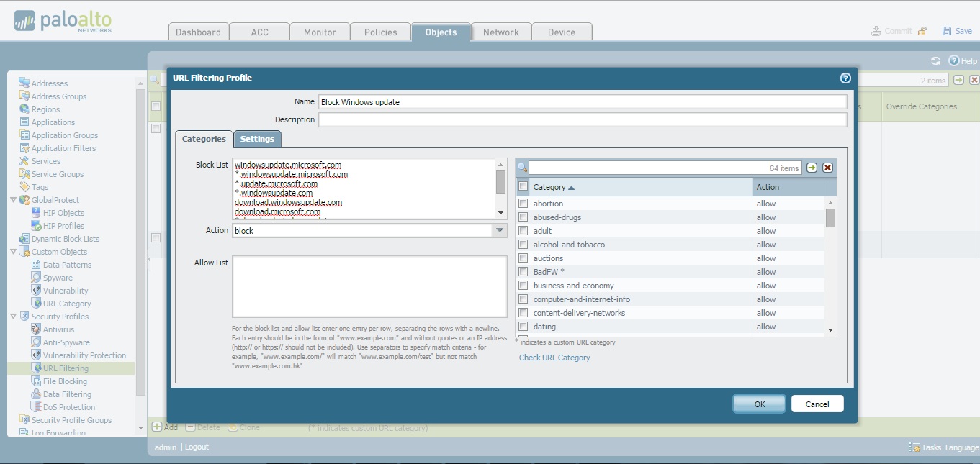This screenshot has width=980, height=464.
Task: Click the Antivirus icon in sidebar
Action: coord(37,329)
